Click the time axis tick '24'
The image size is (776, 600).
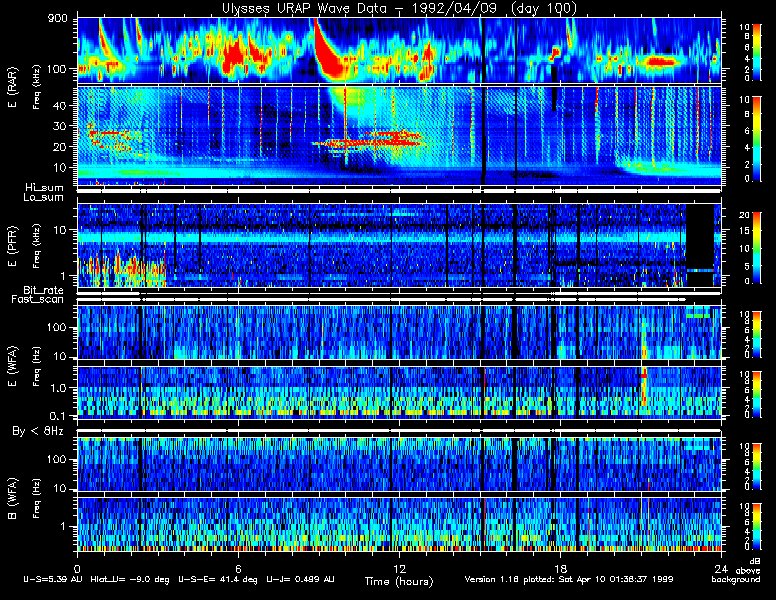pyautogui.click(x=721, y=568)
